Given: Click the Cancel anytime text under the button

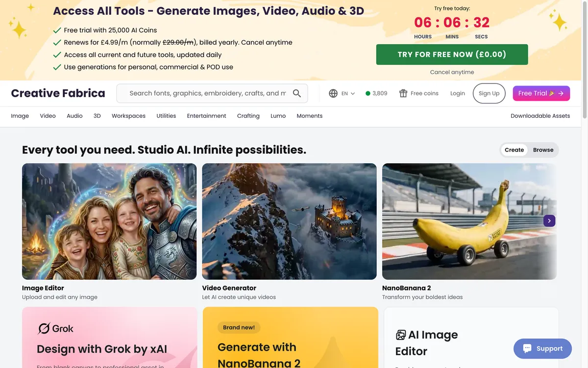Looking at the screenshot, I should point(452,72).
